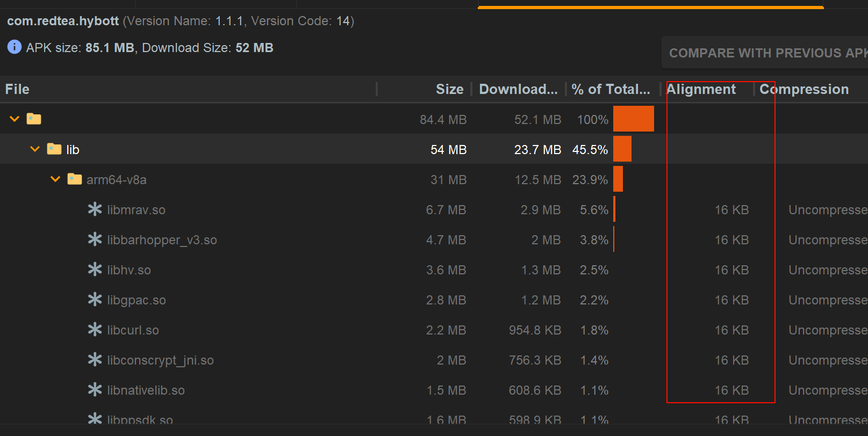
Task: Click the libcurl.so file icon
Action: click(x=95, y=330)
